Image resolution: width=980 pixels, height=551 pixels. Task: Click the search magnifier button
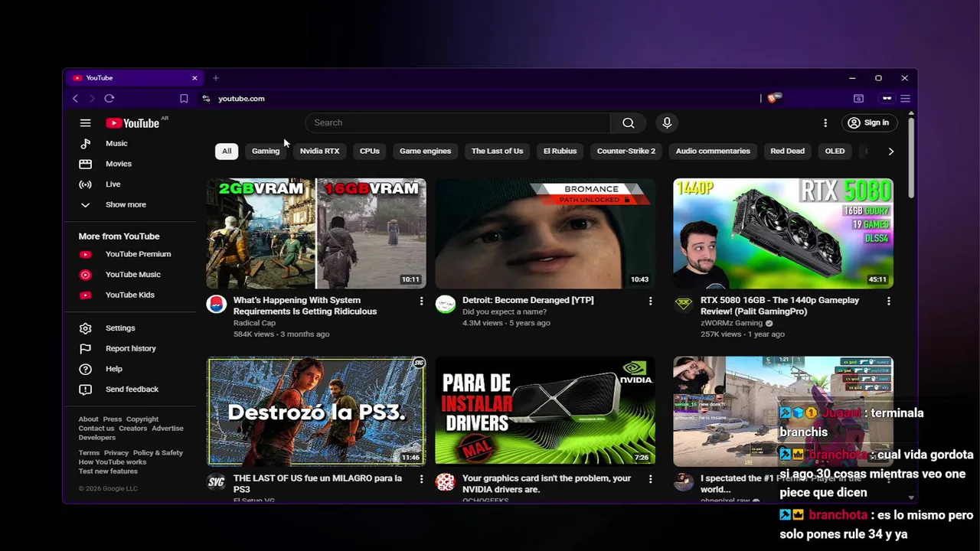point(628,122)
